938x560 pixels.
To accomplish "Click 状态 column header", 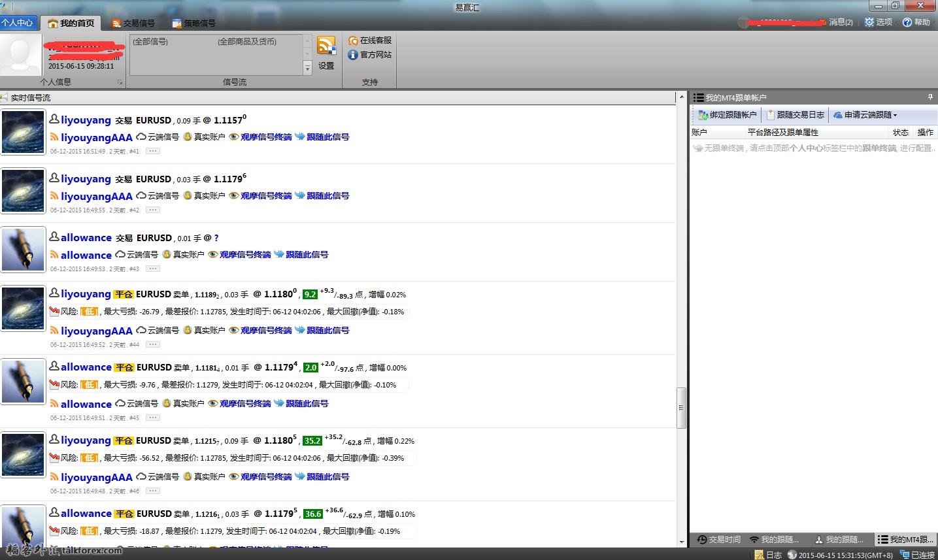I will (901, 132).
